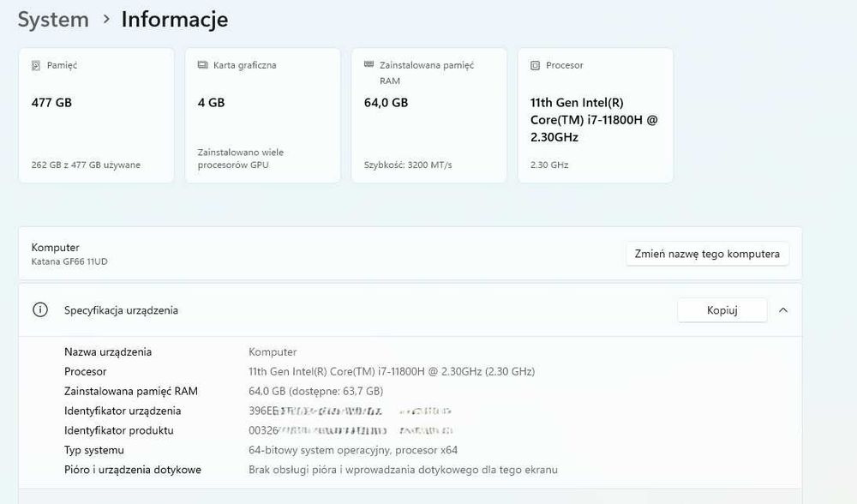The image size is (857, 504).
Task: Click the Informacje page heading
Action: coord(175,19)
